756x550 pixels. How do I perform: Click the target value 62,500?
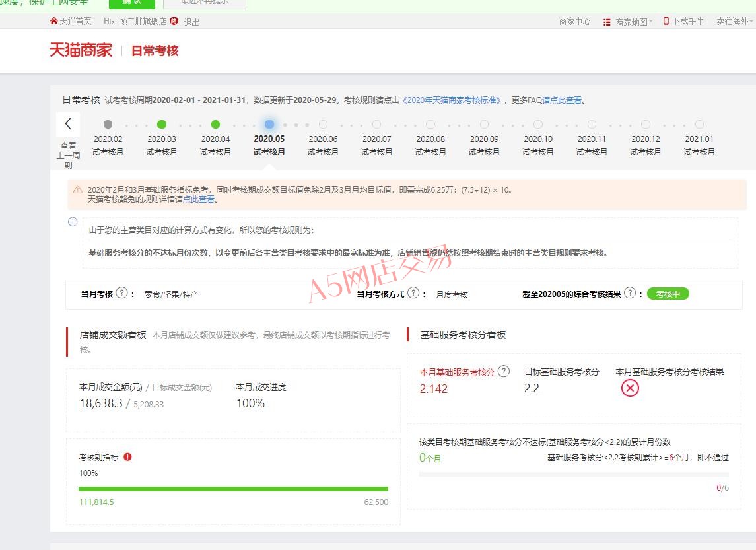tap(376, 502)
